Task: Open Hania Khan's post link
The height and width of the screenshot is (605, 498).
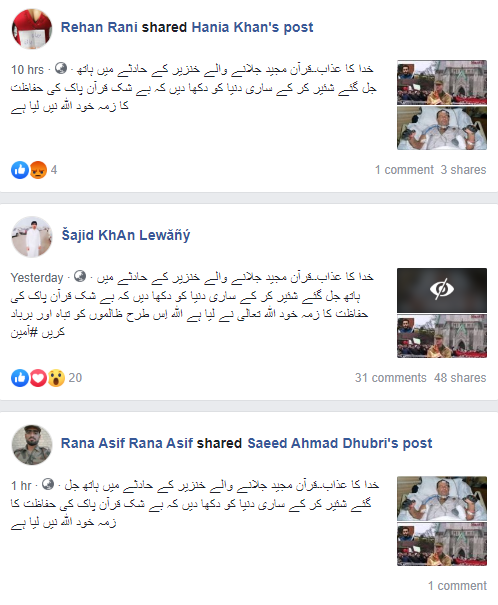Action: [252, 27]
